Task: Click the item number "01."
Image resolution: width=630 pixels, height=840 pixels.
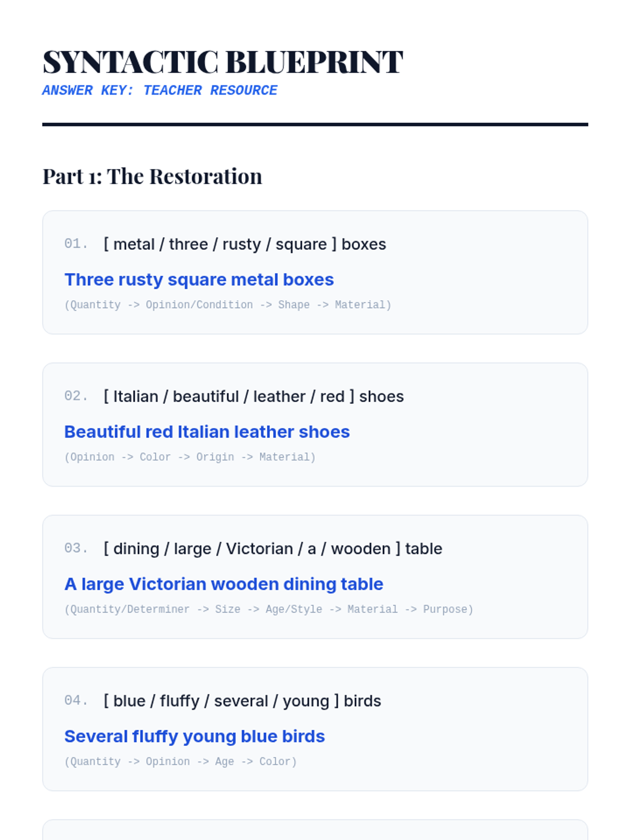Action: click(76, 244)
